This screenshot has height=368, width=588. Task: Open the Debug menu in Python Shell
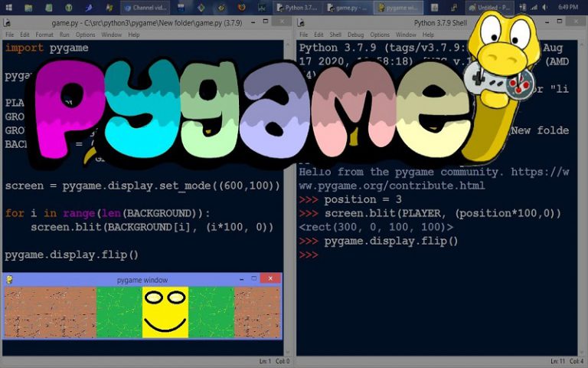point(356,34)
